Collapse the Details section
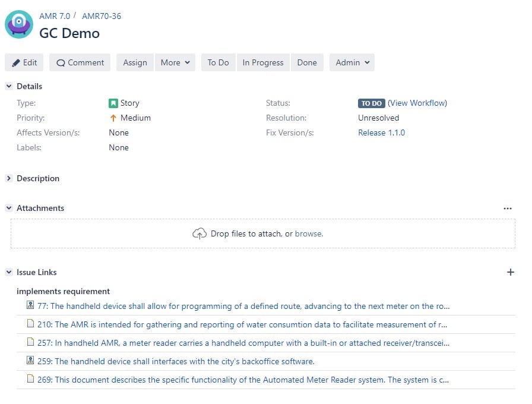 (9, 87)
